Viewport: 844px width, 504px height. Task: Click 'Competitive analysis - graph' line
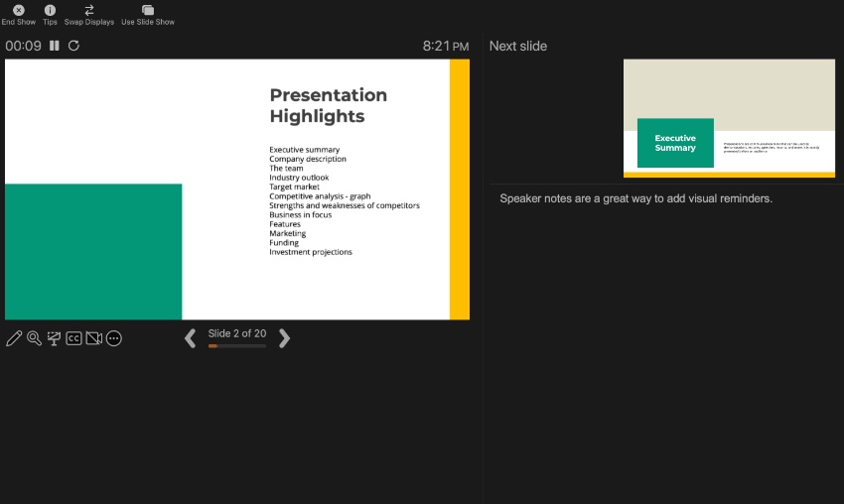click(x=320, y=195)
